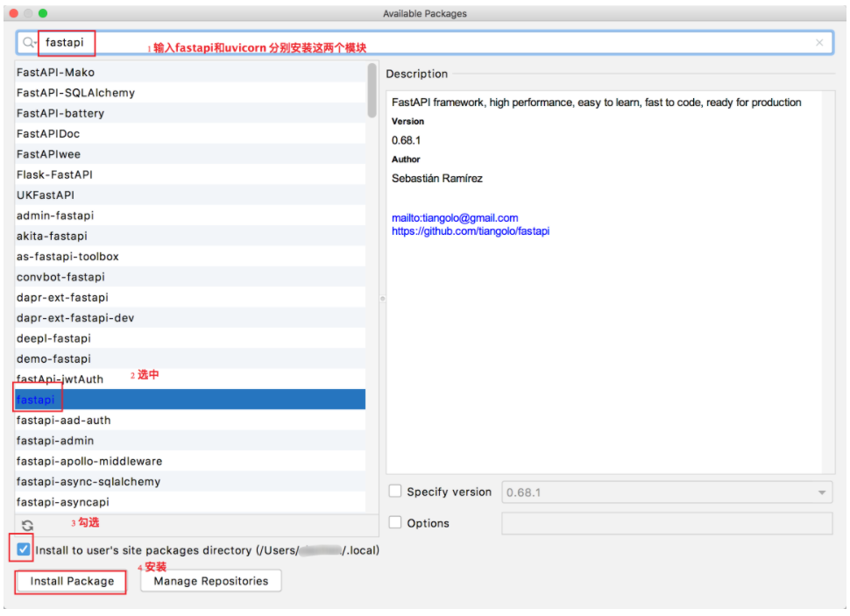Click the search magnifier icon
Viewport: 850px width, 616px height.
point(28,42)
